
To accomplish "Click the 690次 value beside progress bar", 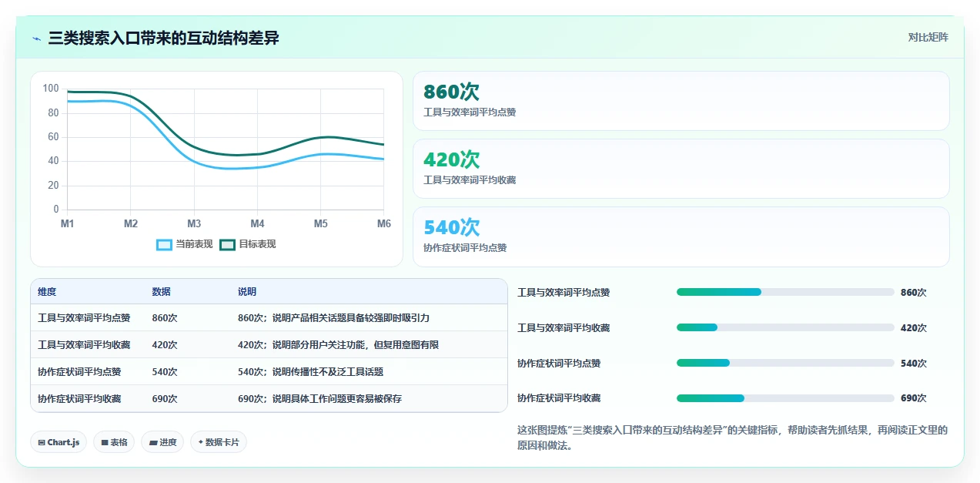I will point(914,399).
